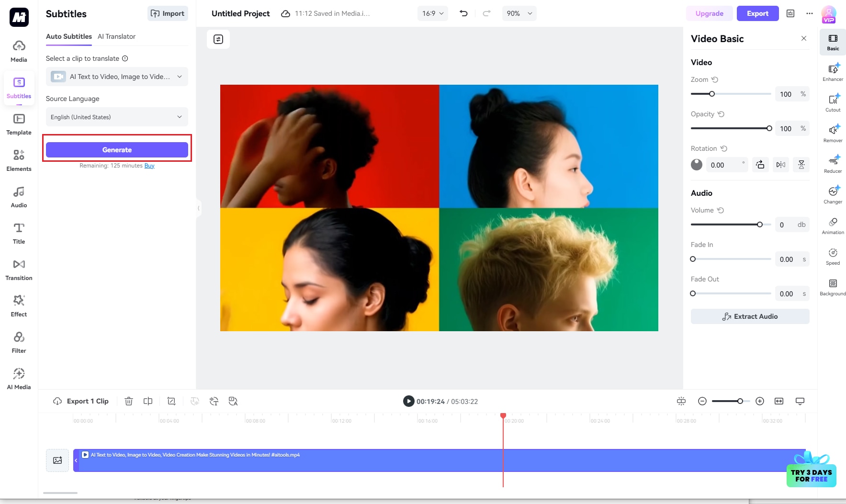Open the more options menu
The image size is (846, 504).
pyautogui.click(x=810, y=13)
